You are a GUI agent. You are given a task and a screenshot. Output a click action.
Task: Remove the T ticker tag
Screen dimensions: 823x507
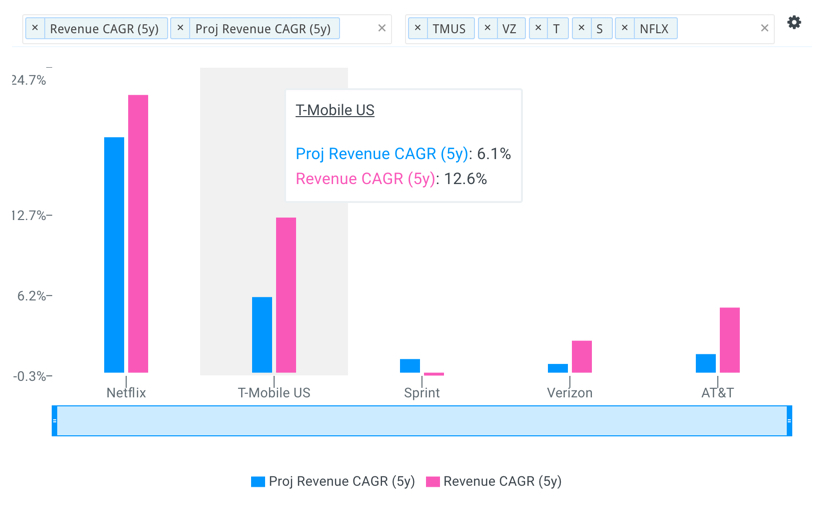[x=538, y=28]
